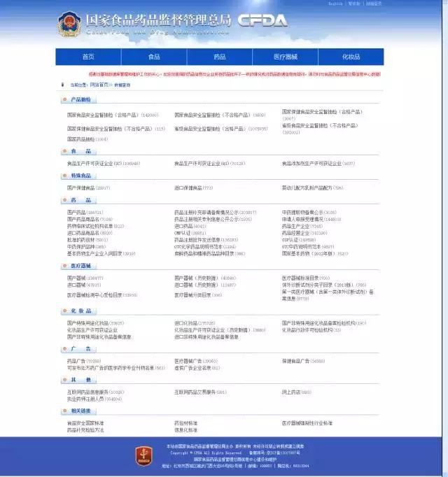Open the 进口器械 link
The image size is (448, 477).
pos(84,285)
